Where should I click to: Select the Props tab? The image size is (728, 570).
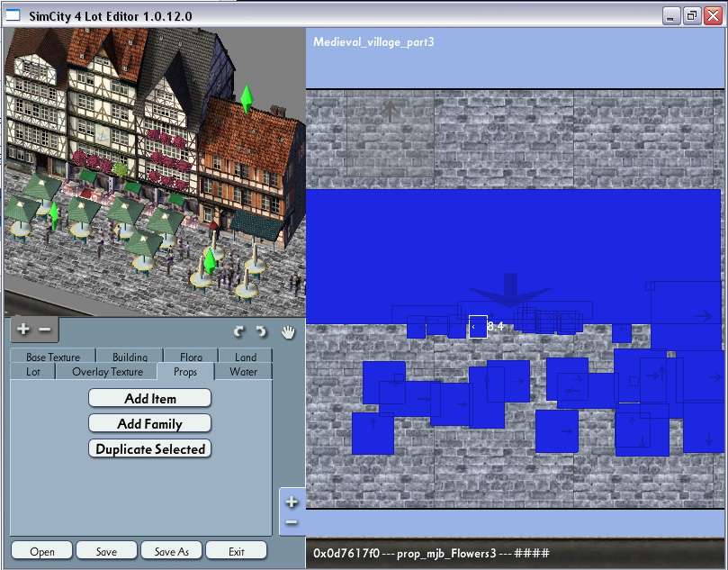point(185,371)
